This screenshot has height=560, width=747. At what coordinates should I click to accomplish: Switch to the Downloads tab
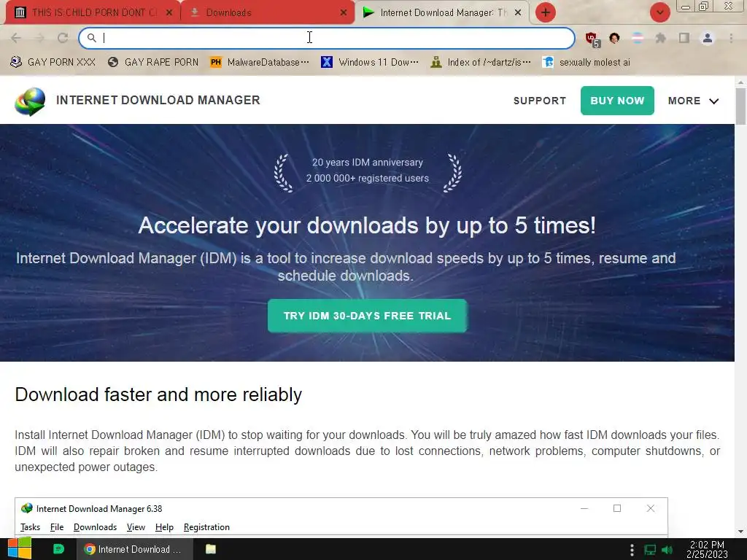point(268,12)
